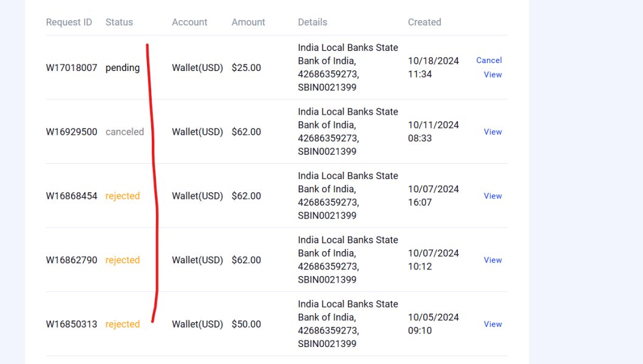Click the pending status label
643x364 pixels.
coord(123,68)
